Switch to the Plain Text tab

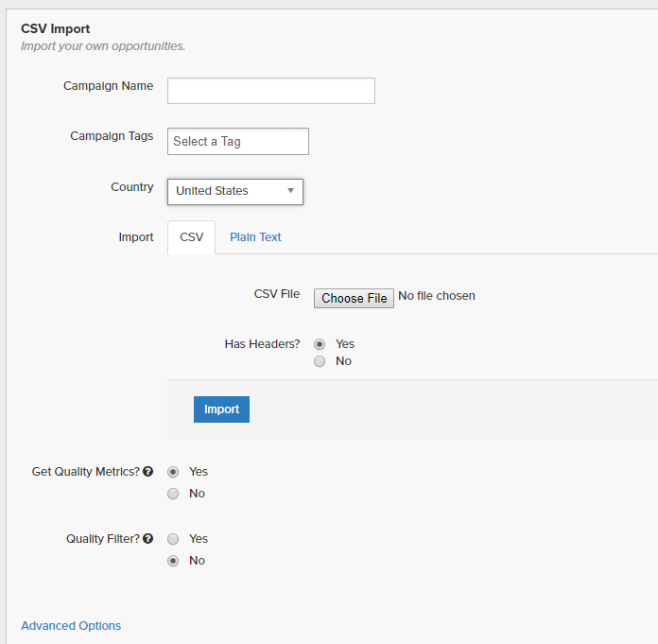point(255,237)
